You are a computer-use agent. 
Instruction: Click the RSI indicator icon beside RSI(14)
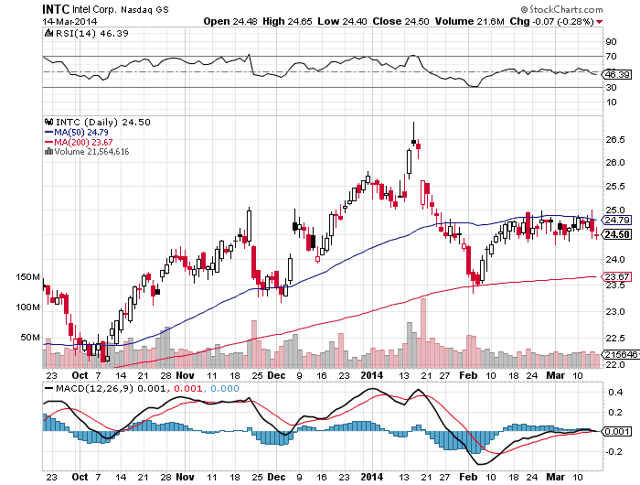(x=49, y=33)
